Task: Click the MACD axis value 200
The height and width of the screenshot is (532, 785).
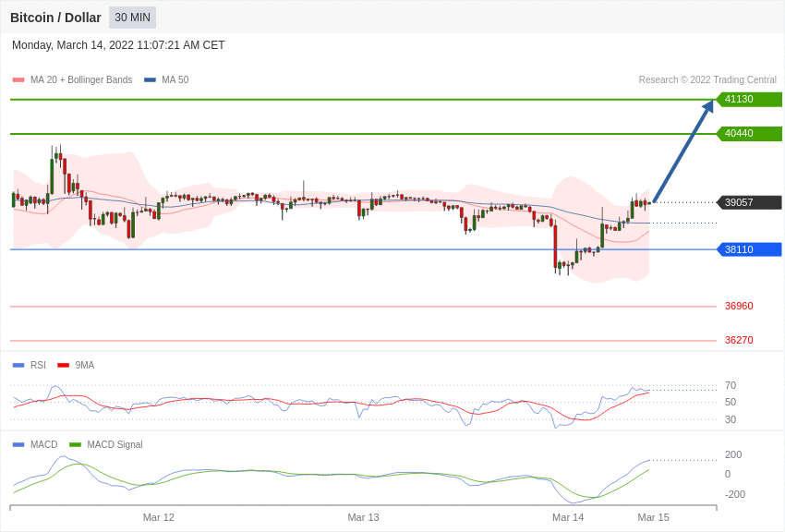Action: [733, 454]
